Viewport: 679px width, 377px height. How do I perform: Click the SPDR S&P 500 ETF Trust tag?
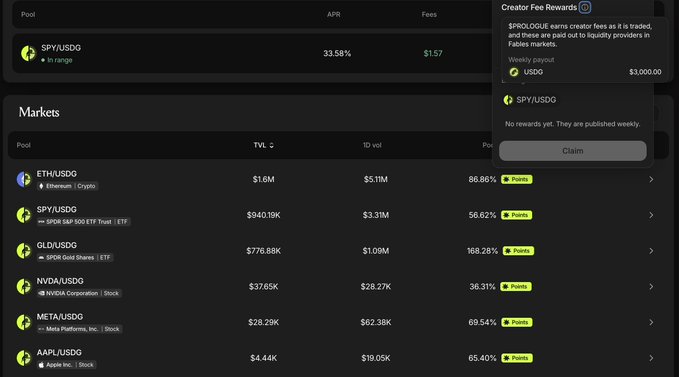click(83, 222)
